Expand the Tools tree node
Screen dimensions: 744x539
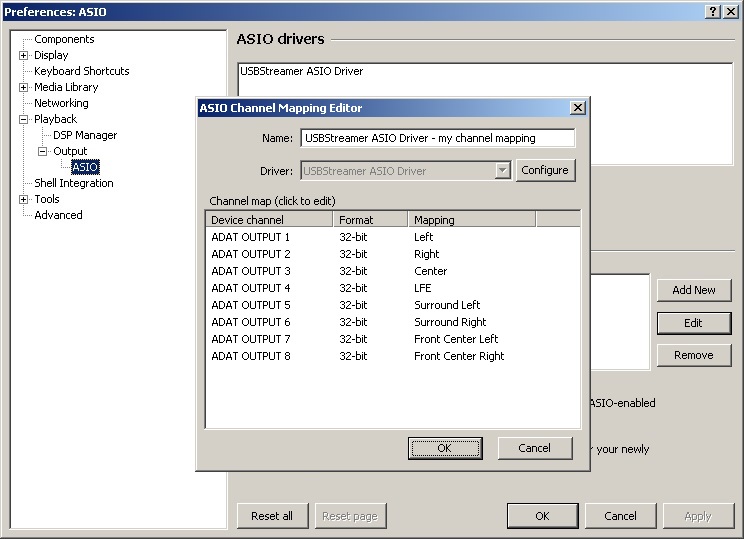[24, 200]
